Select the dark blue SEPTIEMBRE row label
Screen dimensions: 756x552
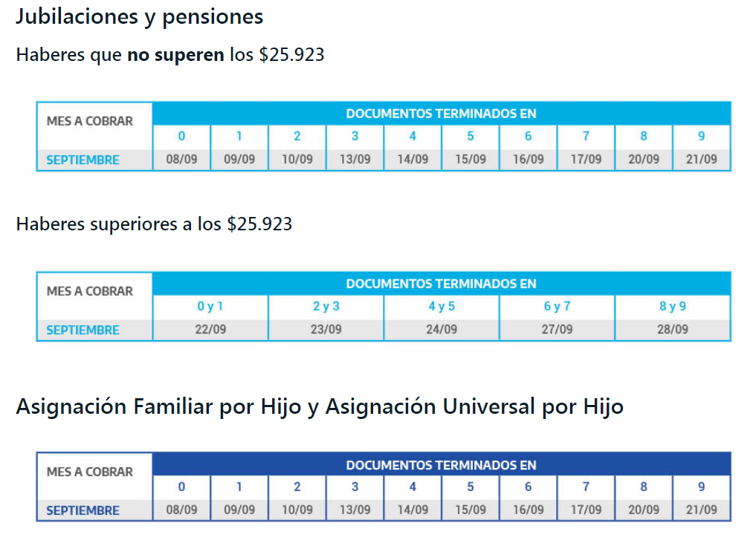coord(83,510)
